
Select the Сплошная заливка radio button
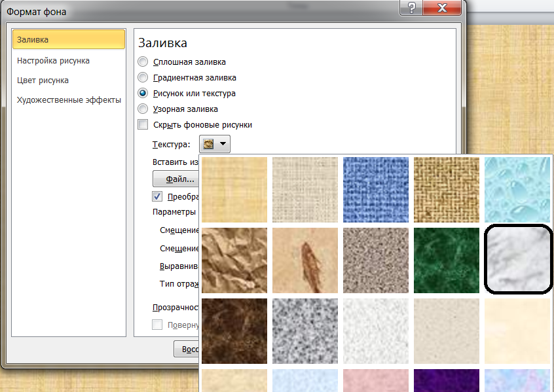click(143, 62)
